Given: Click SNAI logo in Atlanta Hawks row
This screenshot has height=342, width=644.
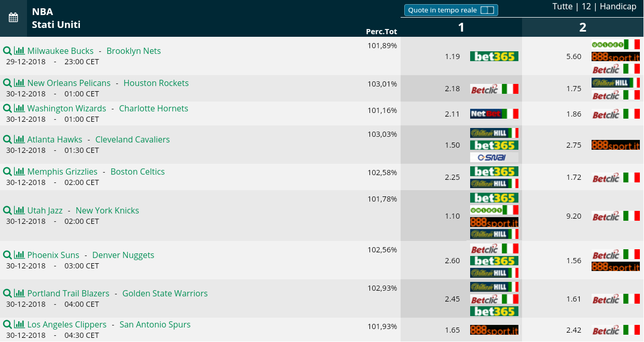Looking at the screenshot, I should [494, 158].
